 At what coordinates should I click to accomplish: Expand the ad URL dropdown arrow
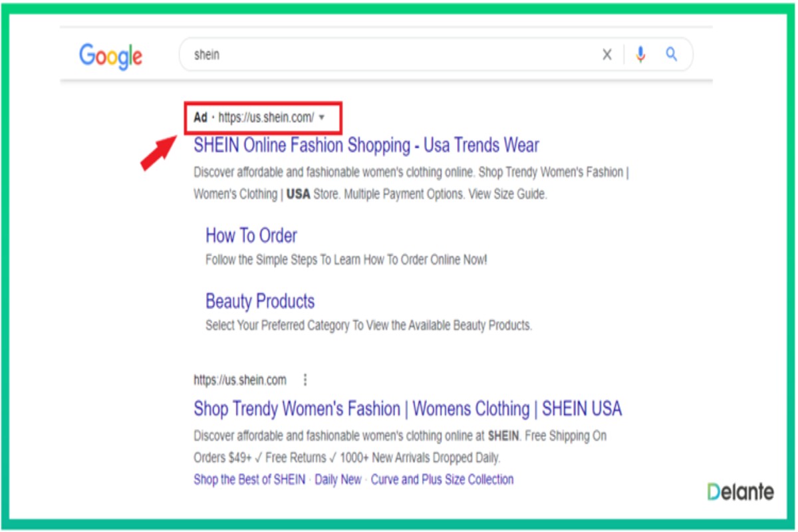click(322, 118)
